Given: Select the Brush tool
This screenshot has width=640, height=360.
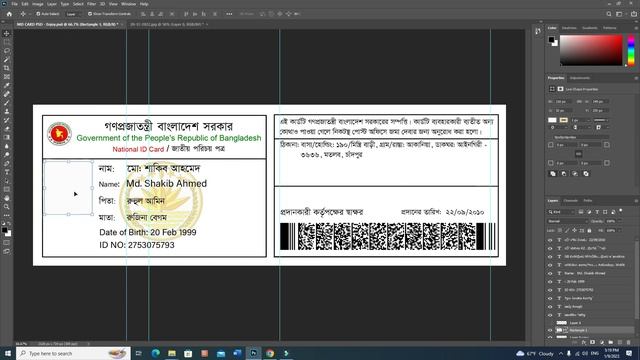Looking at the screenshot, I should point(7,103).
